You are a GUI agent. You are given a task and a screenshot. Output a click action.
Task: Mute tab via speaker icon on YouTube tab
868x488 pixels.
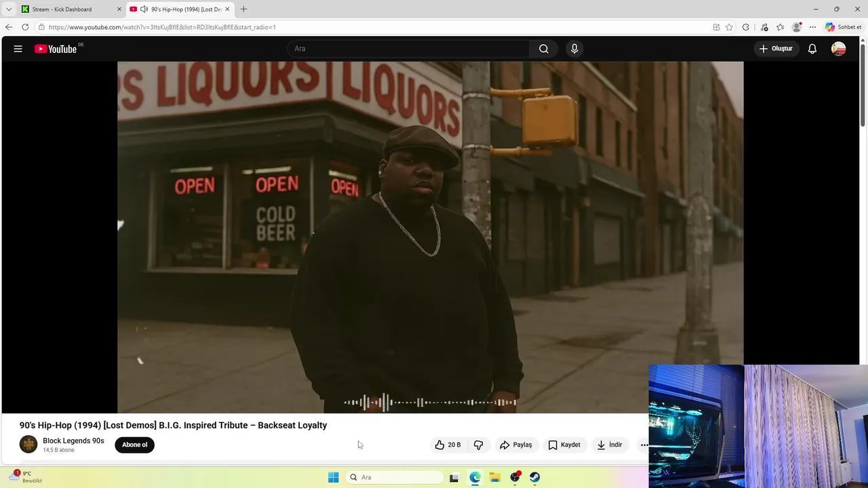(x=144, y=9)
